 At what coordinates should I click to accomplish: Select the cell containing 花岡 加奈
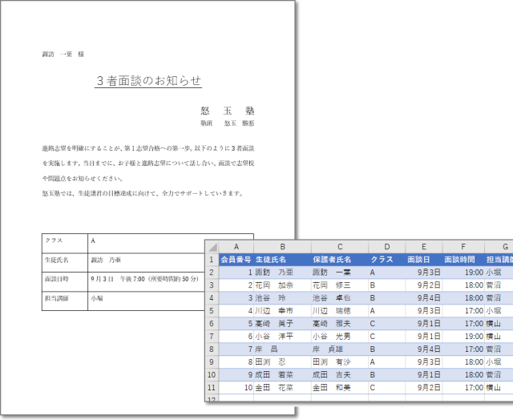pos(273,285)
